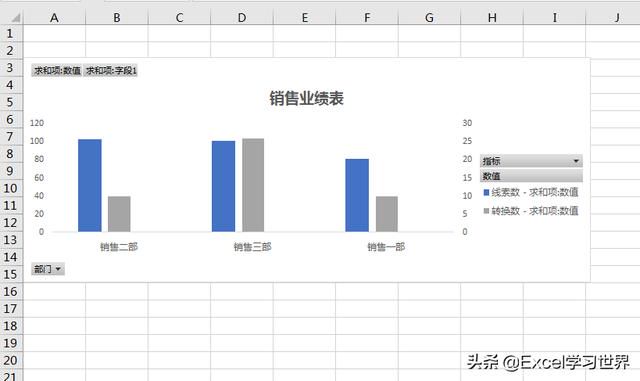
Task: Click the 销售三部 axis label
Action: (x=253, y=247)
